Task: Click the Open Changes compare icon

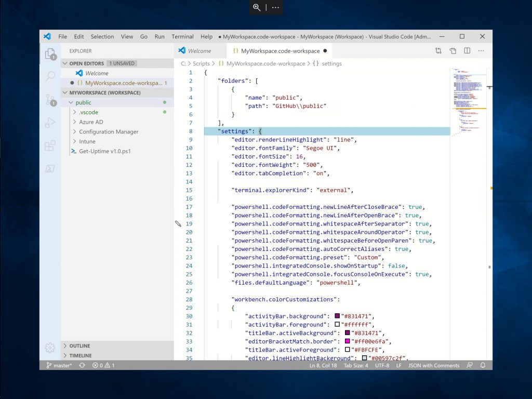Action: tap(438, 51)
